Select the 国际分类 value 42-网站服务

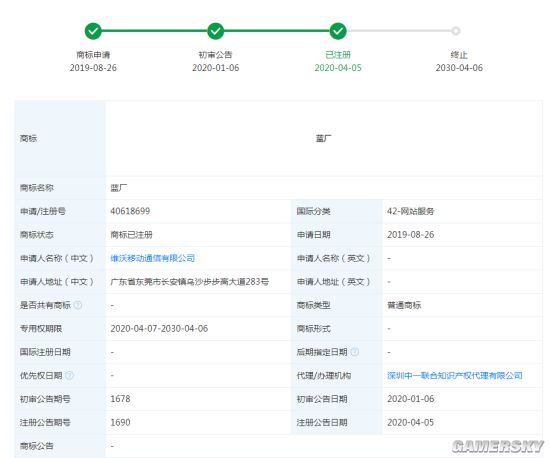(411, 211)
